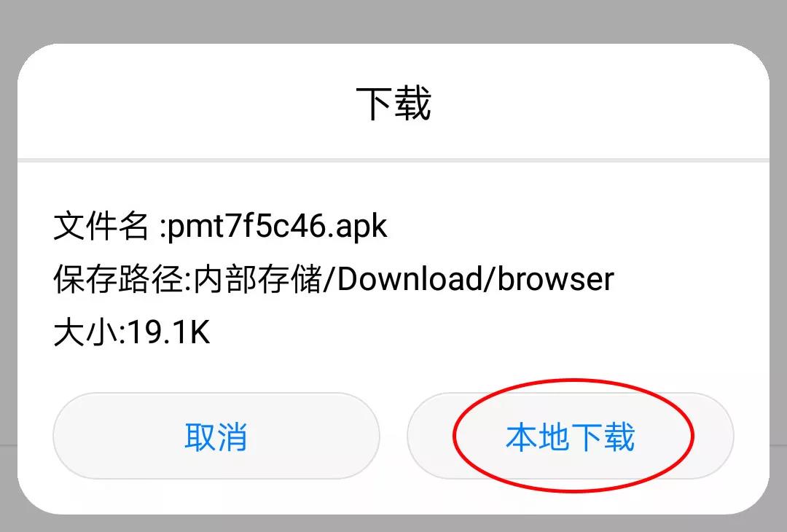Image resolution: width=787 pixels, height=532 pixels.
Task: Start download with 本地下载 button
Action: 571,436
